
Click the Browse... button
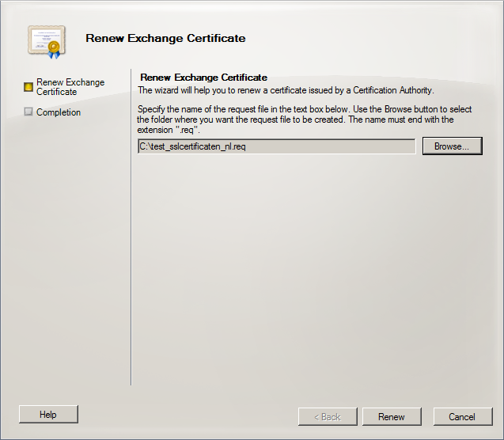click(453, 146)
